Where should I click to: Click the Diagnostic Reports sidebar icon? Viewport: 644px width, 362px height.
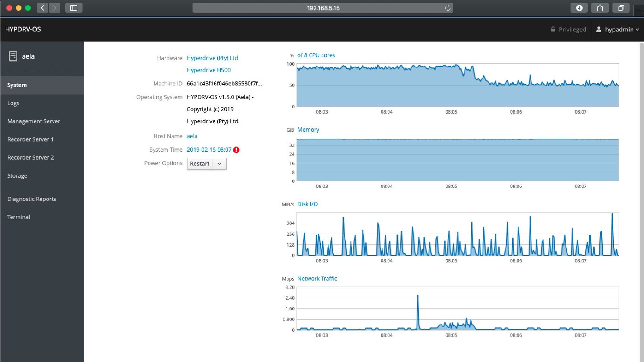[x=32, y=198]
